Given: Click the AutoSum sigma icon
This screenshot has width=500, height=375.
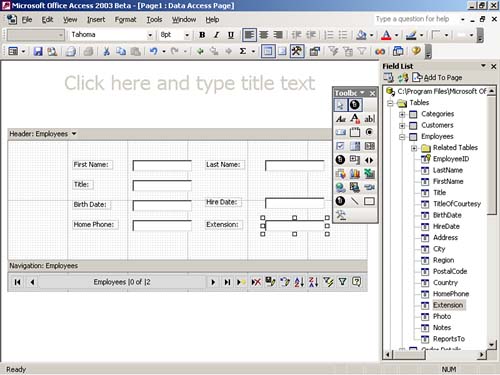Looking at the screenshot, I should [x=243, y=51].
